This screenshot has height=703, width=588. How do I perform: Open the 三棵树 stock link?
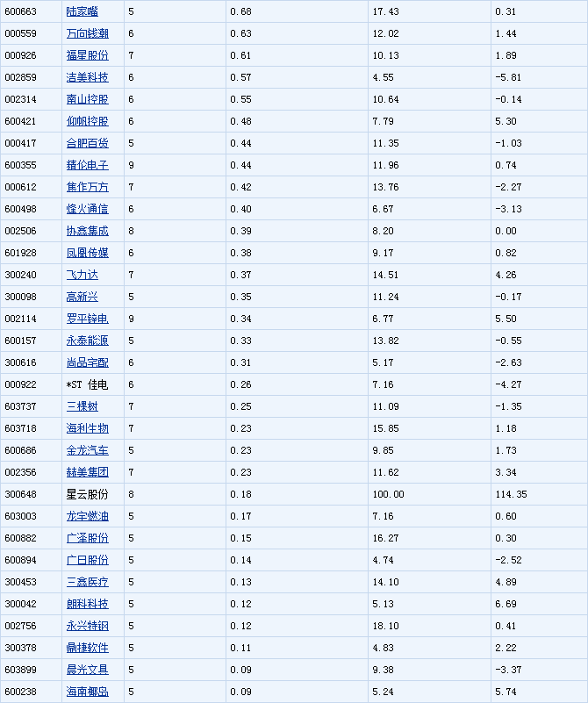(x=82, y=406)
